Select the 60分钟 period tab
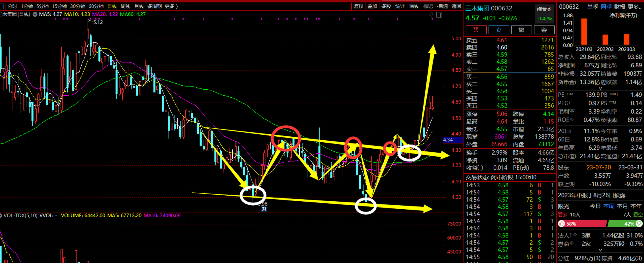 click(x=96, y=6)
